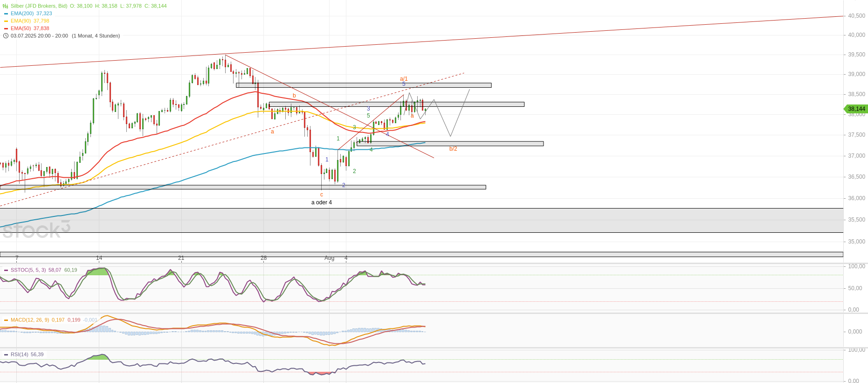
Task: Click the clock icon next to the date range
Action: point(6,36)
